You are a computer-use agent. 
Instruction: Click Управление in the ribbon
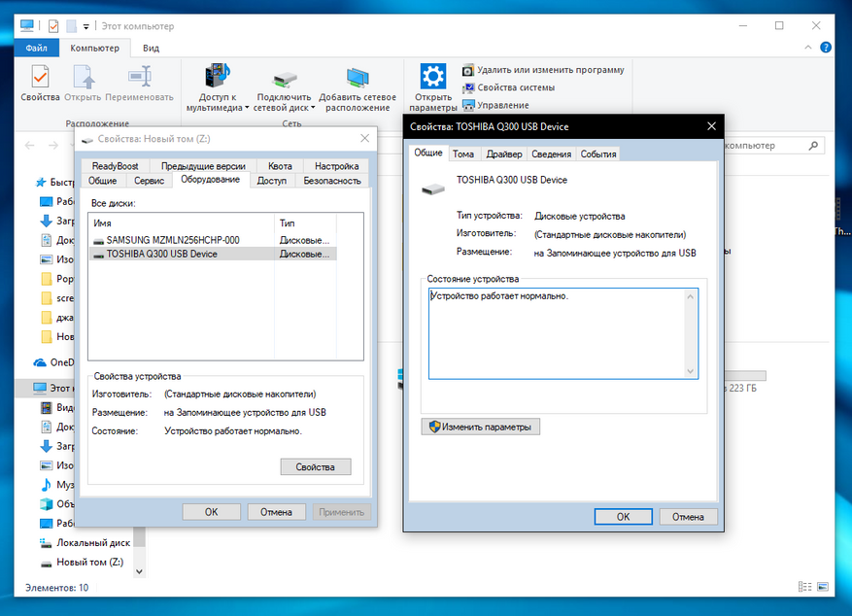click(x=495, y=105)
